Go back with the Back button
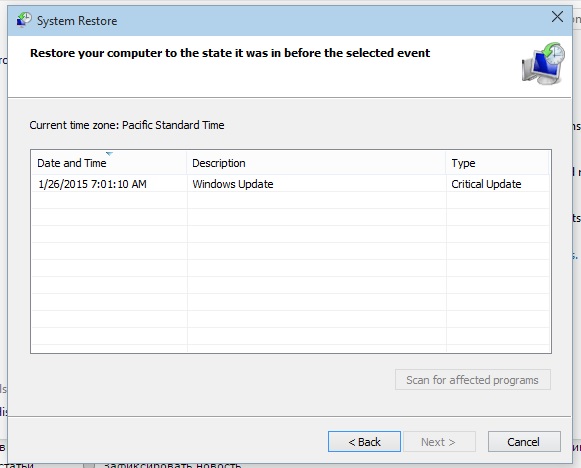Screen dimensions: 581x468 point(364,441)
